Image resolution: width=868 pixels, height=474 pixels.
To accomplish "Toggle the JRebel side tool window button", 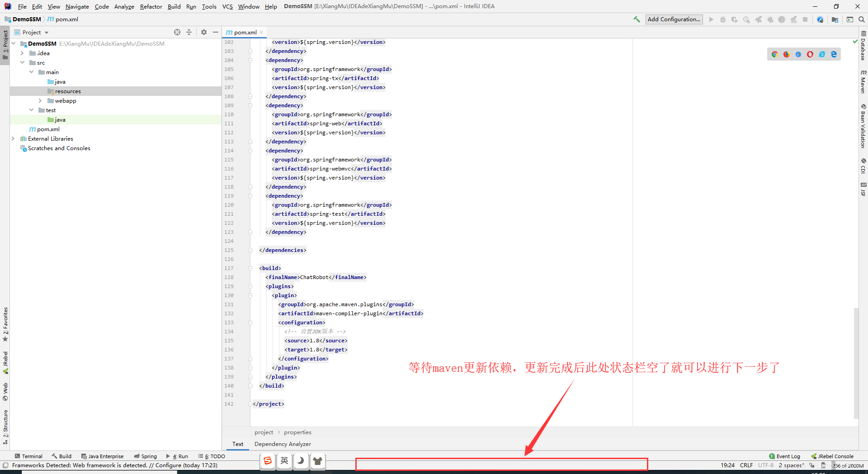I will (5, 363).
